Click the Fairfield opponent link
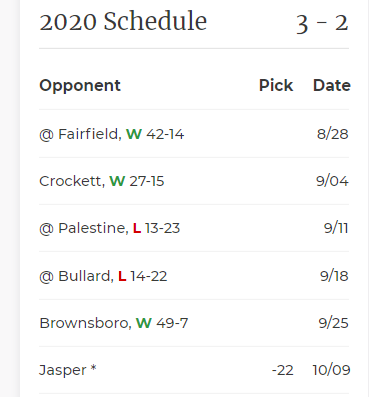Image resolution: width=369 pixels, height=397 pixels. (x=88, y=134)
